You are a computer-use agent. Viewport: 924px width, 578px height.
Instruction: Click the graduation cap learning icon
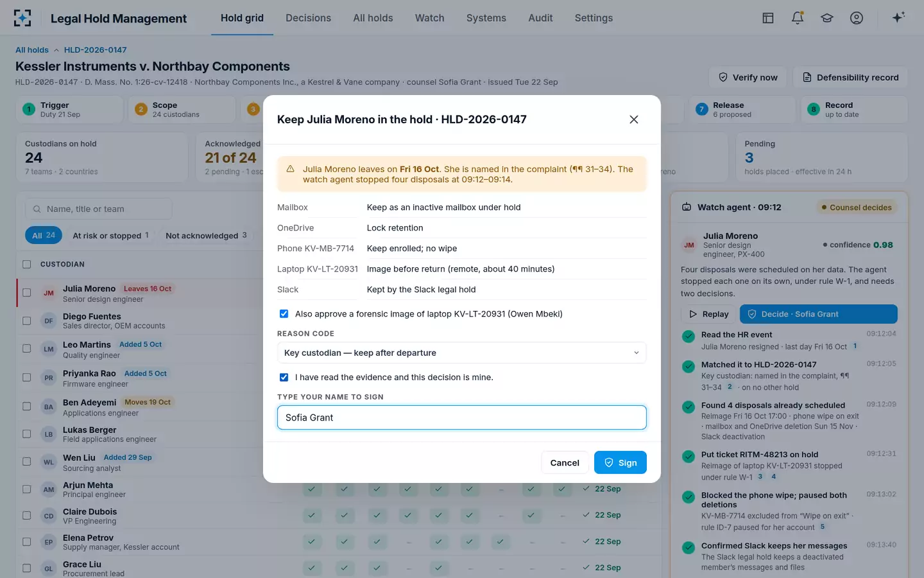point(827,18)
